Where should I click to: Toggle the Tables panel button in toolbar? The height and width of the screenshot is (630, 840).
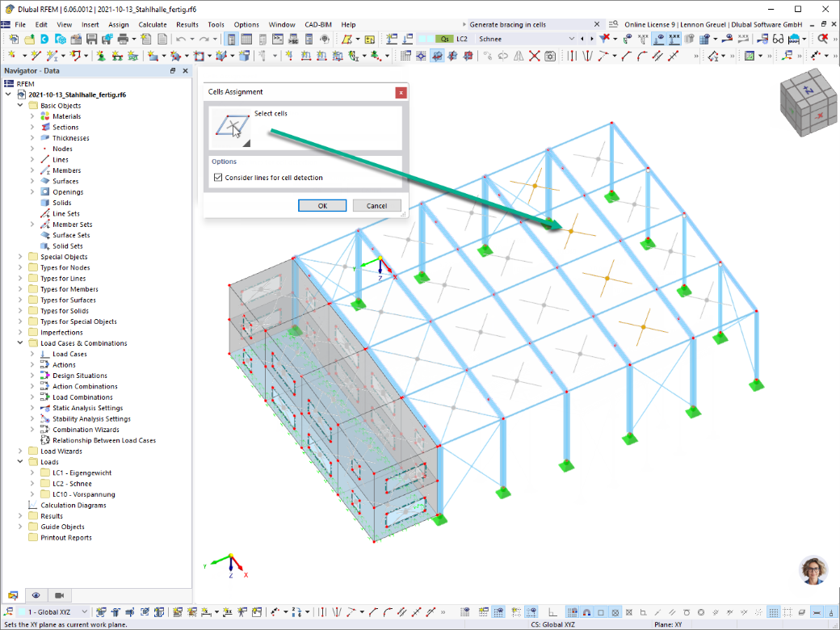click(x=246, y=39)
